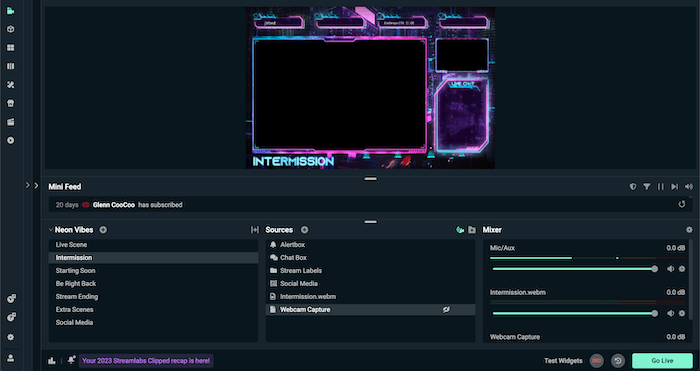Image resolution: width=700 pixels, height=371 pixels.
Task: Add a new source with the plus icon
Action: [x=304, y=229]
